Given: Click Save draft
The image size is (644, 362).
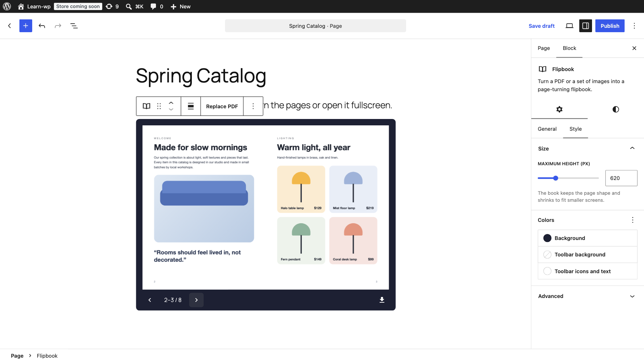Looking at the screenshot, I should pyautogui.click(x=541, y=26).
